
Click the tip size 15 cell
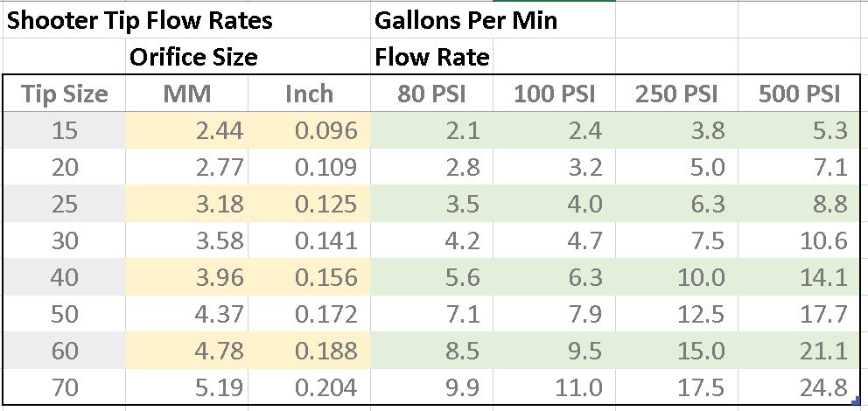pos(65,130)
